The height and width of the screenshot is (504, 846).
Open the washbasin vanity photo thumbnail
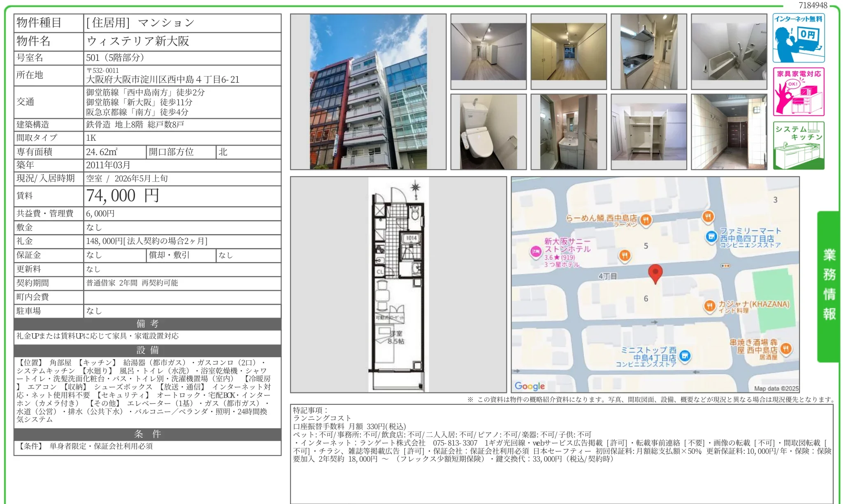[568, 132]
